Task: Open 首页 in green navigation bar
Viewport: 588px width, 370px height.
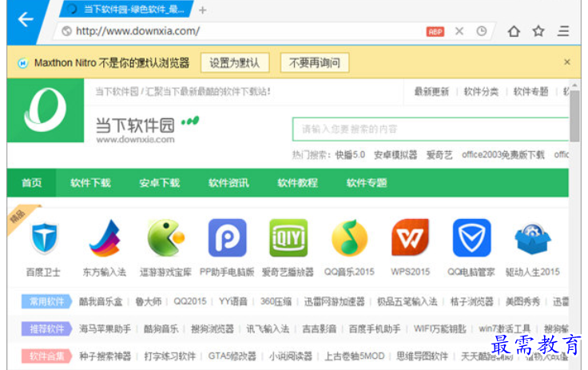Action: tap(31, 183)
